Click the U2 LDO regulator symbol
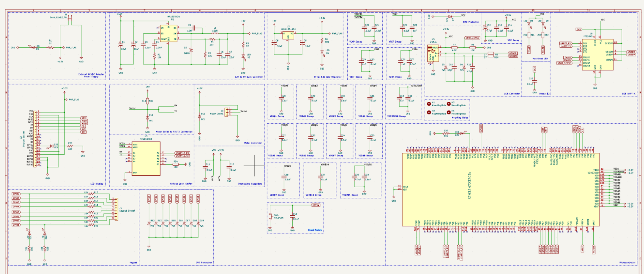 click(288, 35)
